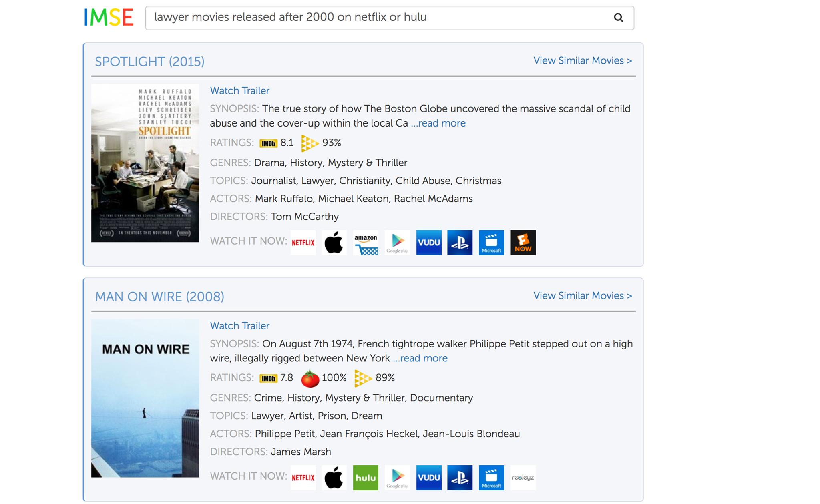Open Spotlight on Amazon
The width and height of the screenshot is (820, 504).
366,242
